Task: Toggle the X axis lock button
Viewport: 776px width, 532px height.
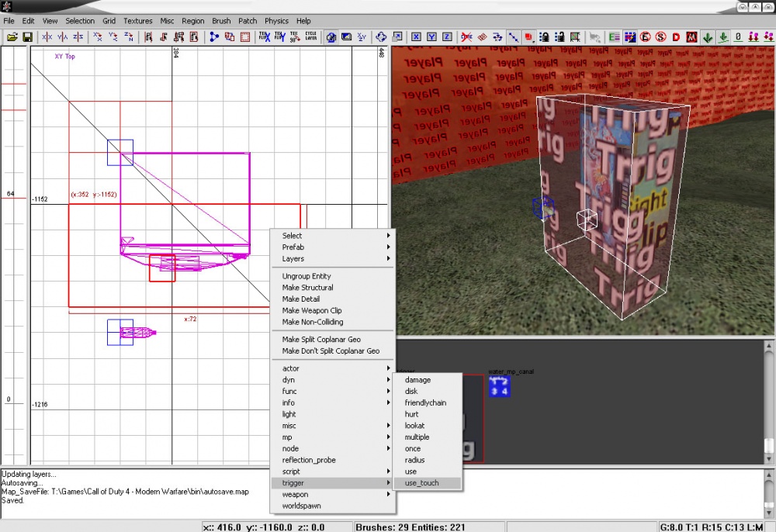Action: pos(416,36)
